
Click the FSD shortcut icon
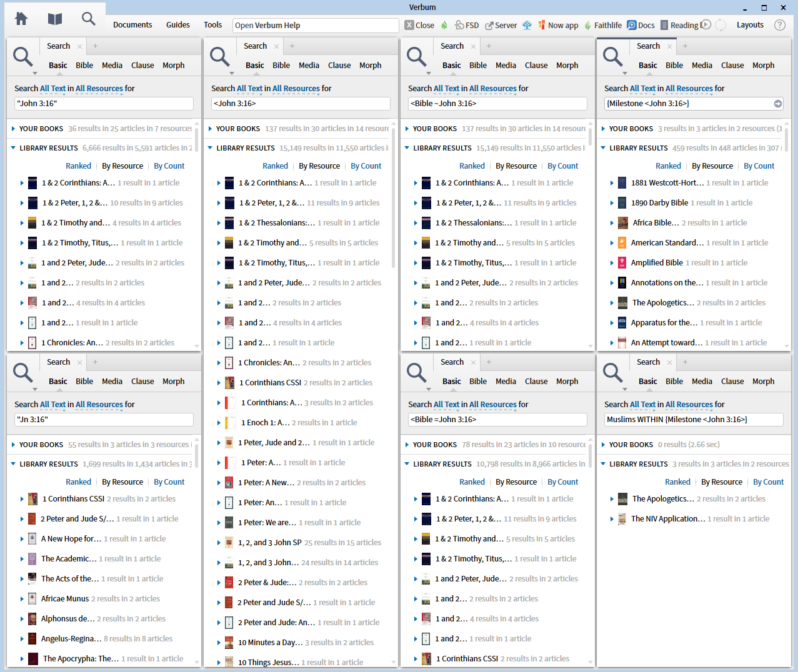[467, 25]
